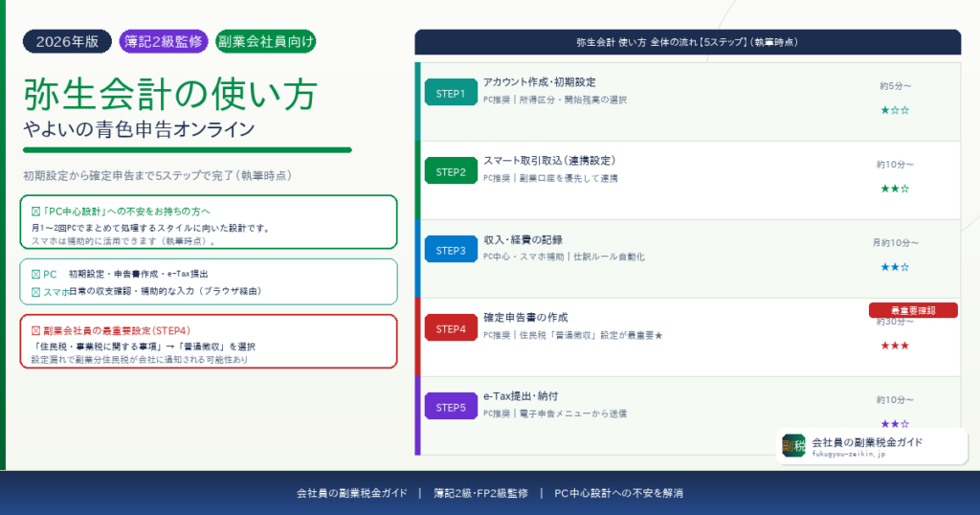Click checkbox icon beside 副業会社員の最重要設定
The height and width of the screenshot is (515, 980).
click(35, 330)
